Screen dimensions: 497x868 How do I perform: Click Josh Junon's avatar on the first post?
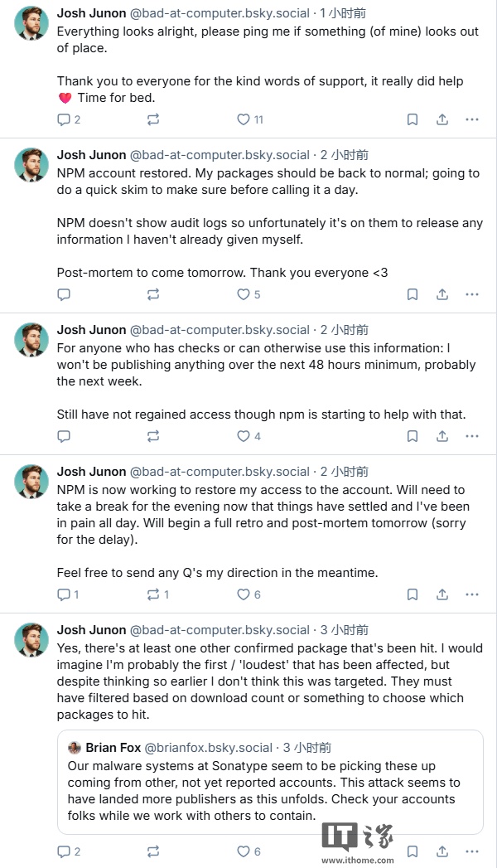coord(31,24)
